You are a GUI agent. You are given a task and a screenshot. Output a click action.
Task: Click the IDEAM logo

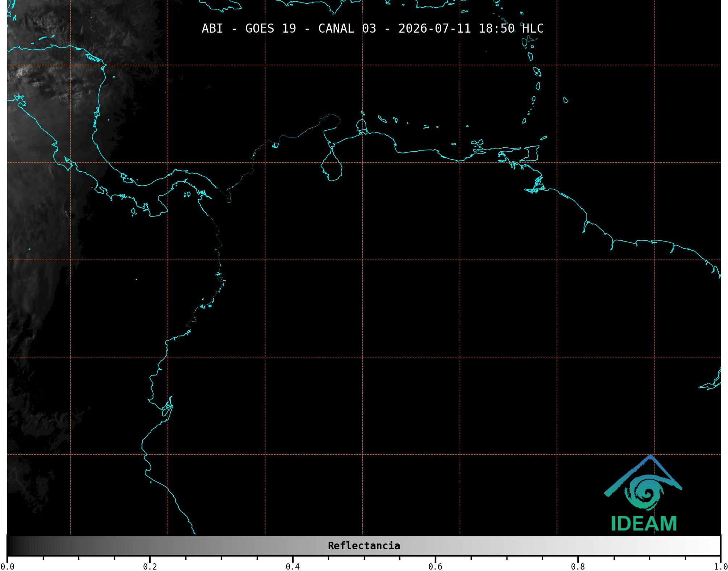pyautogui.click(x=643, y=493)
